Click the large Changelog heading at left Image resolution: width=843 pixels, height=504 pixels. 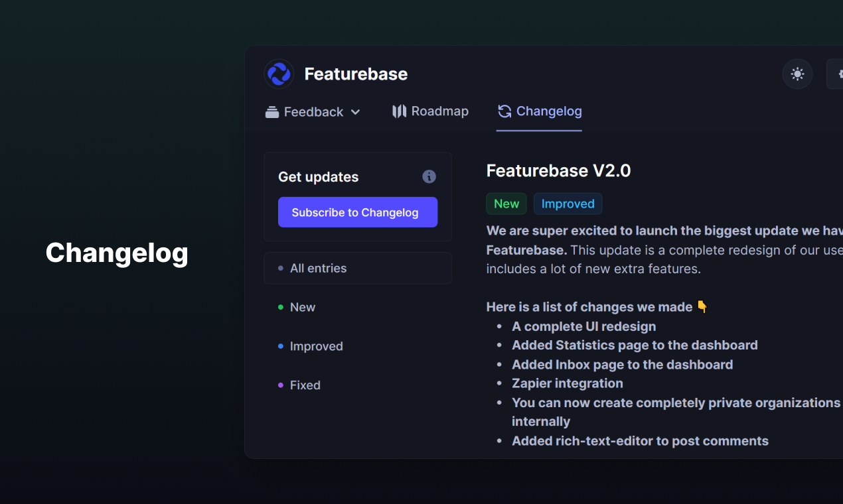click(117, 253)
